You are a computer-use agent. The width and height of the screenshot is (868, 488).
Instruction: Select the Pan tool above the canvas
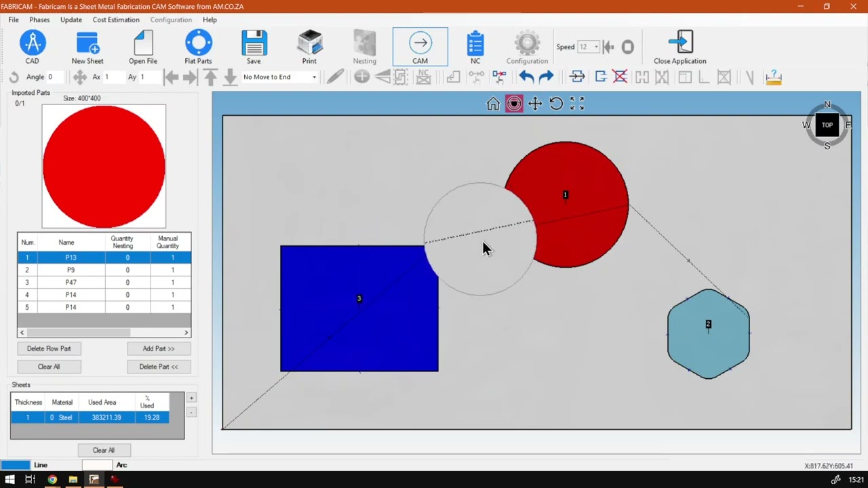point(535,104)
